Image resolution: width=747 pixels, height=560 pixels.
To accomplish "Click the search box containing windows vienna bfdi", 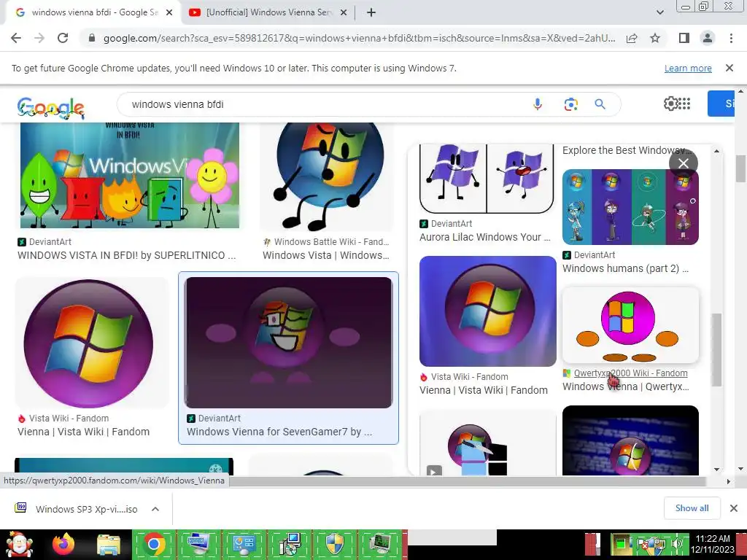I will tap(324, 104).
